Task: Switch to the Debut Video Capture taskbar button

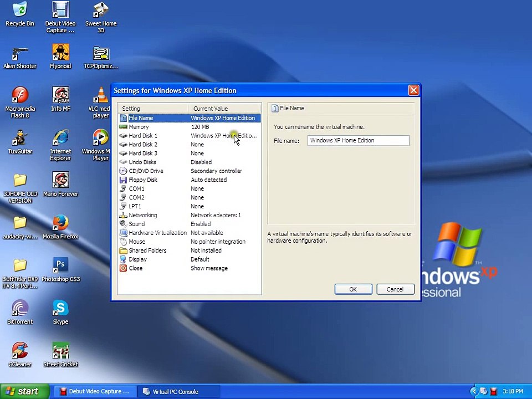Action: click(94, 392)
